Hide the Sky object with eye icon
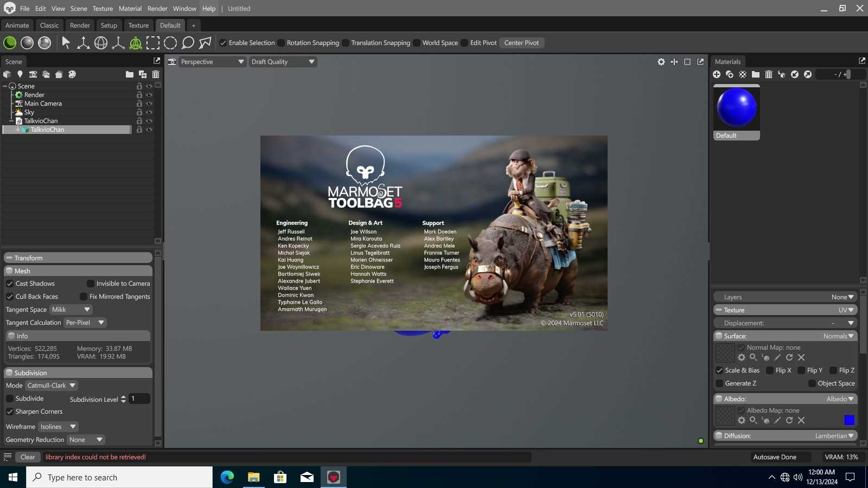 [149, 112]
